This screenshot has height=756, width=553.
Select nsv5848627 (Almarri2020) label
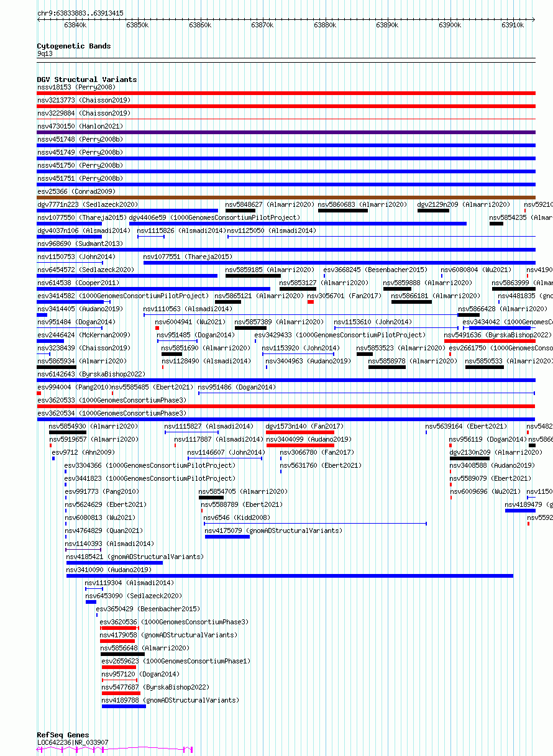click(x=270, y=204)
